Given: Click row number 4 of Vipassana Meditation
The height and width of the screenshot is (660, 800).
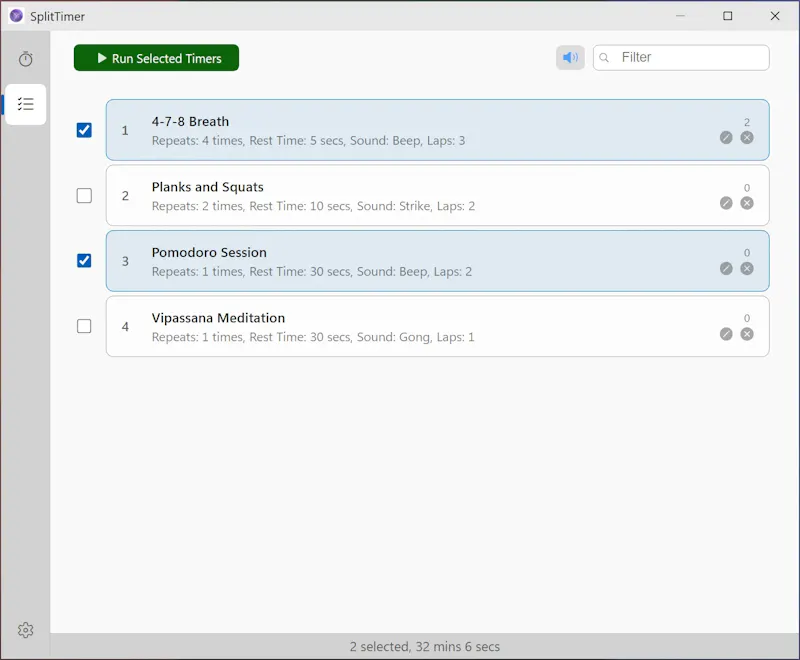Looking at the screenshot, I should [125, 326].
